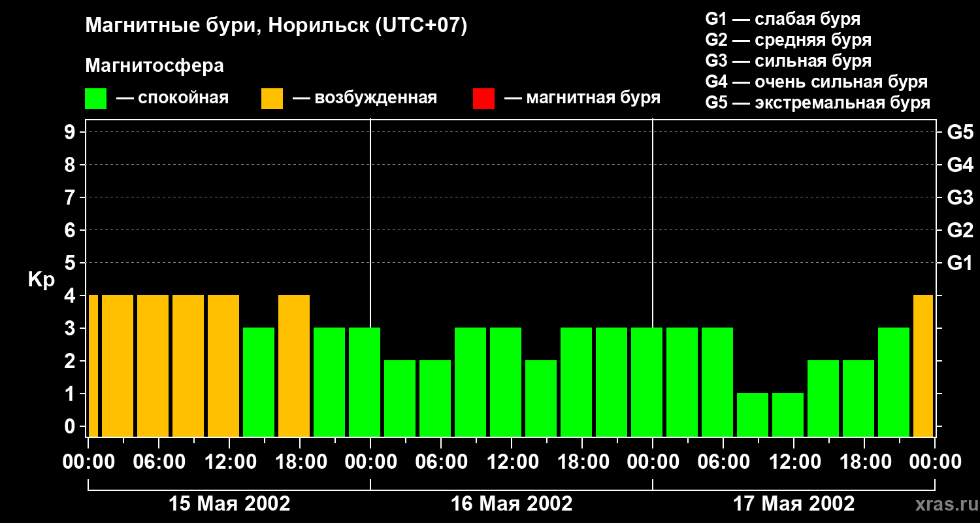Click the line G3 — сильная буря
The width and height of the screenshot is (980, 523).
[789, 61]
